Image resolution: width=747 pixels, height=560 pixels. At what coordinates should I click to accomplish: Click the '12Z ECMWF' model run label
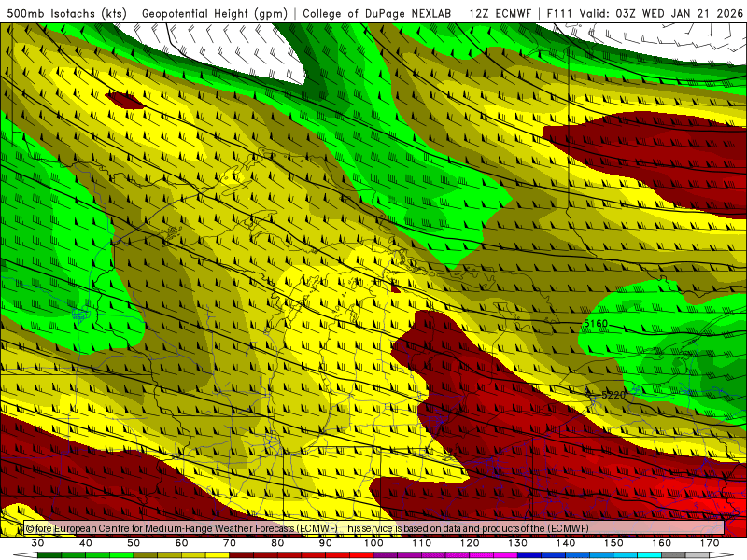click(500, 13)
